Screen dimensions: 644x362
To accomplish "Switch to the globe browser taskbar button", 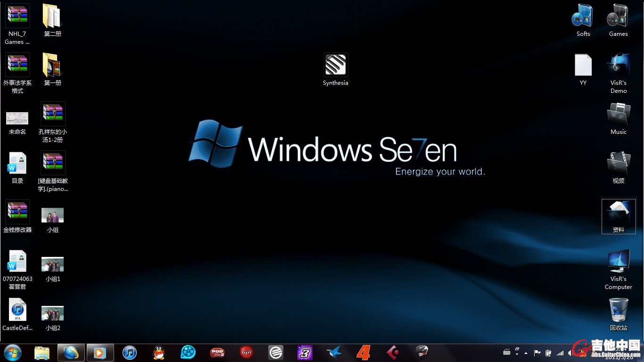I will pos(71,353).
